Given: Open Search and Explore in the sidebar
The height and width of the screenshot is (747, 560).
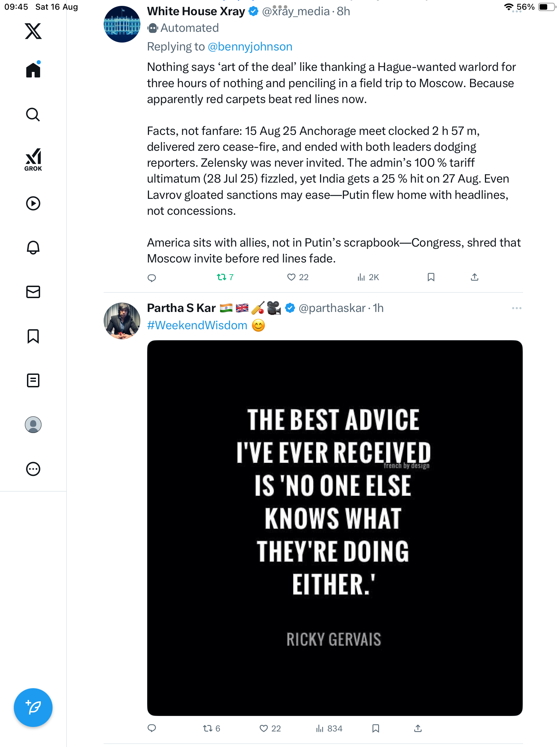Looking at the screenshot, I should click(33, 115).
